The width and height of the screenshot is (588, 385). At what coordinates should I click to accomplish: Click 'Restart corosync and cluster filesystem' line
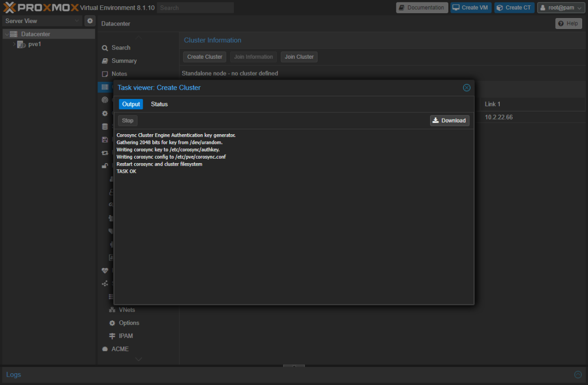coord(159,164)
